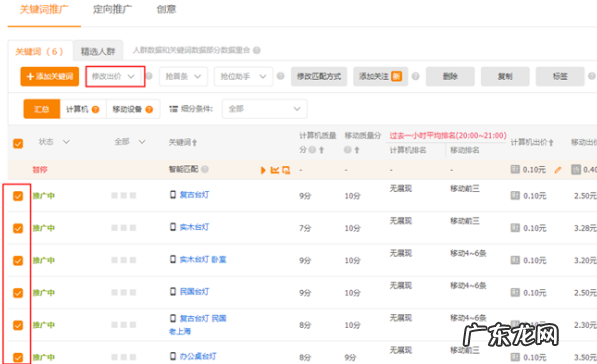Click the phone icon before 办公桌台灯
The image size is (597, 364).
pyautogui.click(x=173, y=356)
